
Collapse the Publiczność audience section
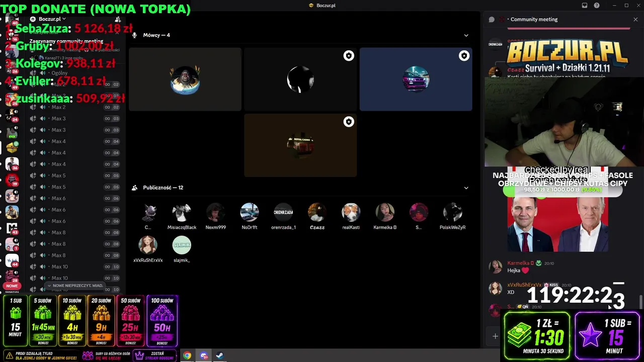click(466, 188)
